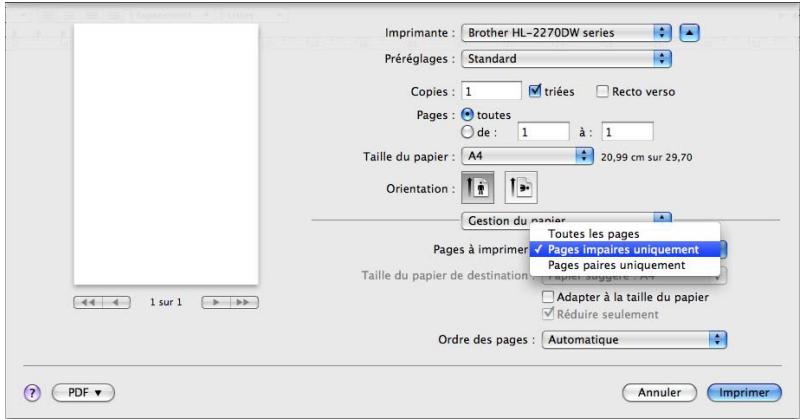The image size is (801, 420).
Task: Open the Gestion du papier panel dropdown
Action: pos(566,220)
